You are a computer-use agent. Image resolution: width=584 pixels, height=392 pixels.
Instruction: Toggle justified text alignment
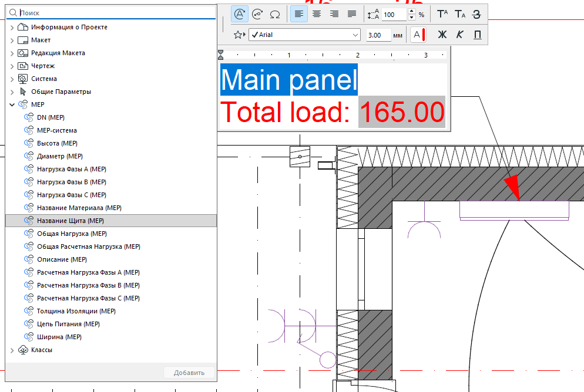(x=351, y=14)
